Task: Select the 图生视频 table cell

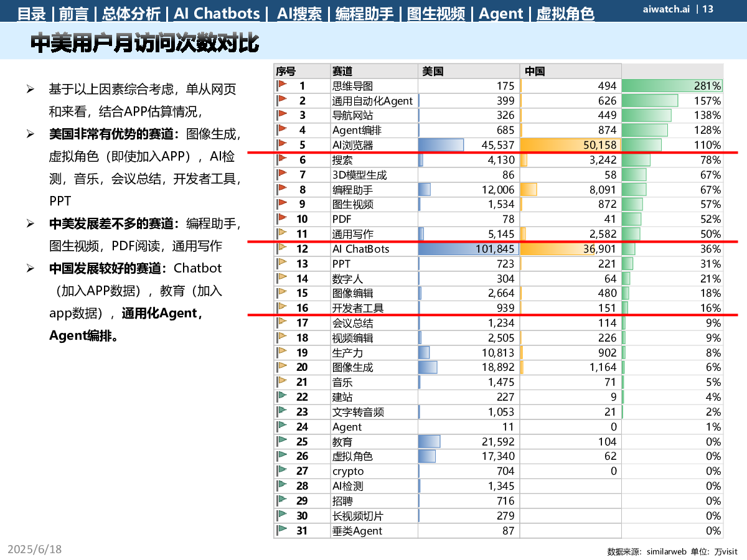Action: click(374, 204)
